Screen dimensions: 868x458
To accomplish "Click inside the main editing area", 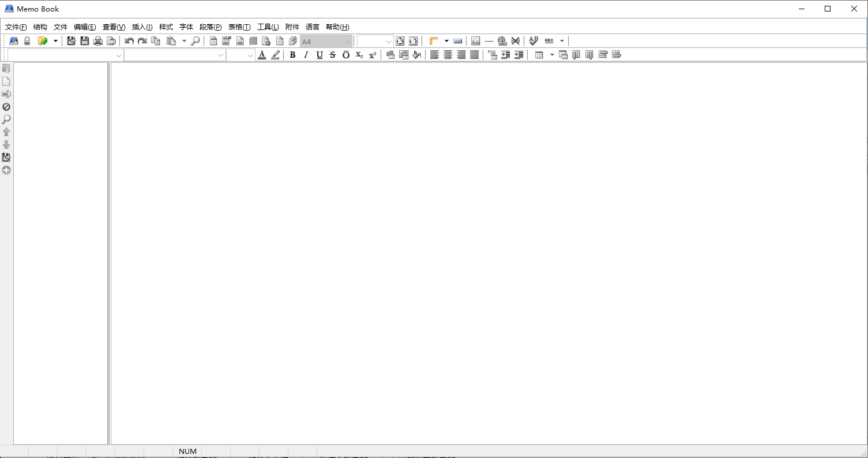I will [x=489, y=253].
